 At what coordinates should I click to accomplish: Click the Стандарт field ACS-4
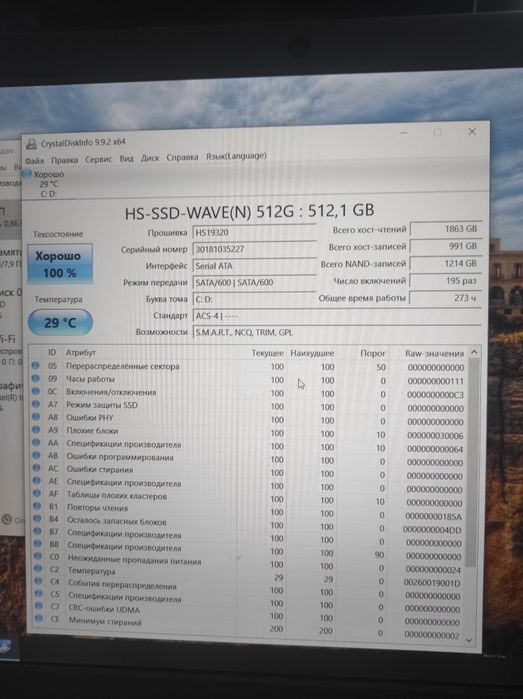tap(337, 316)
